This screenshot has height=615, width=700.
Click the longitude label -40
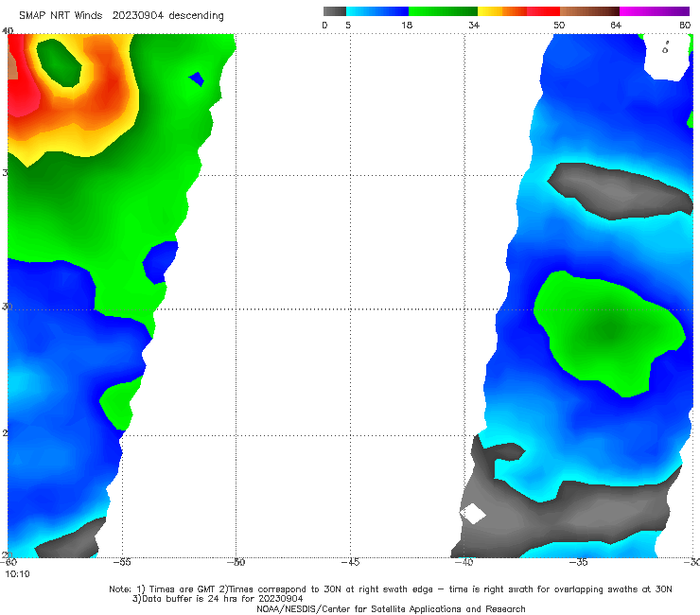464,562
